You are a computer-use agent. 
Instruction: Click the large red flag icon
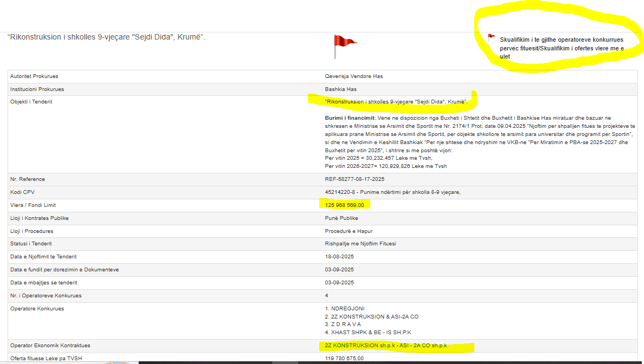(x=344, y=45)
